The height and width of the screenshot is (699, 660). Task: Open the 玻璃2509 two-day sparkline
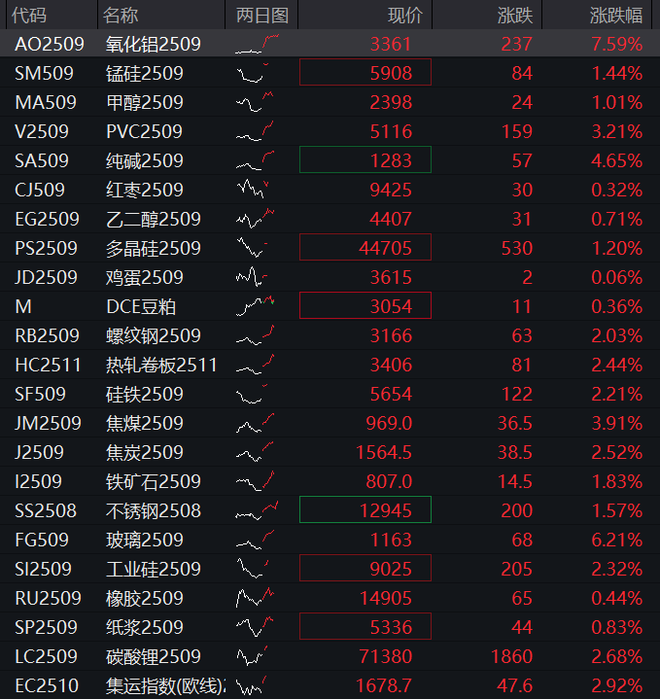point(255,539)
